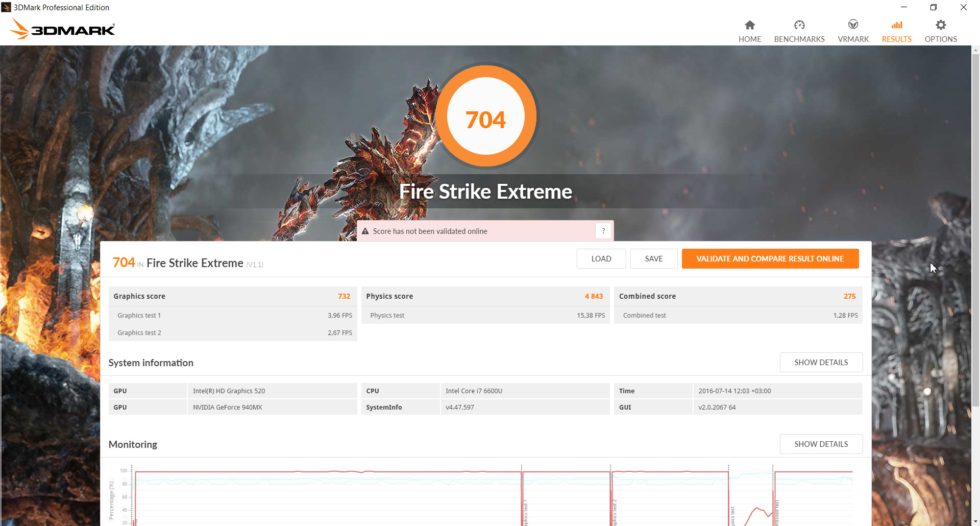Screen dimensions: 980x526
Task: Open the question mark help button
Action: (x=603, y=231)
